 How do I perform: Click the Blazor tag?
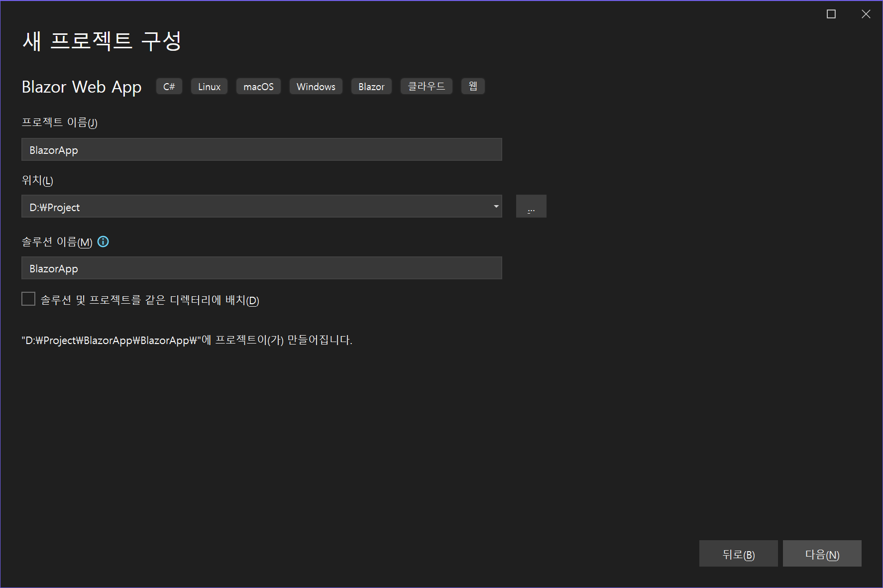(x=371, y=86)
